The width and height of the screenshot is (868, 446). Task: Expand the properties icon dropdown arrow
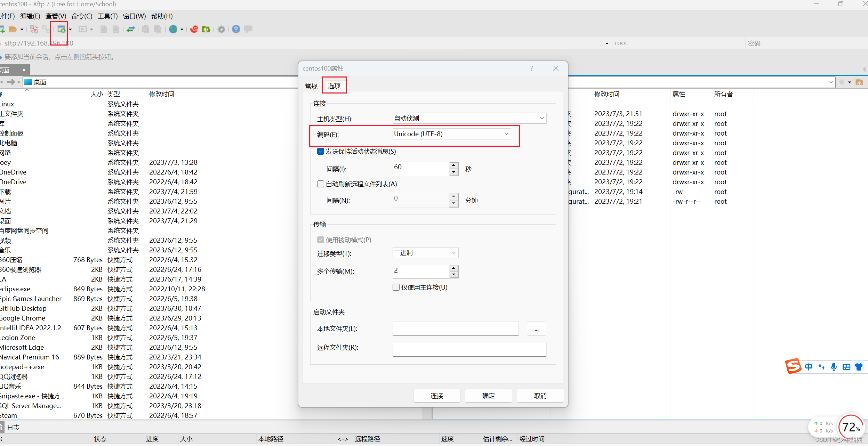70,30
